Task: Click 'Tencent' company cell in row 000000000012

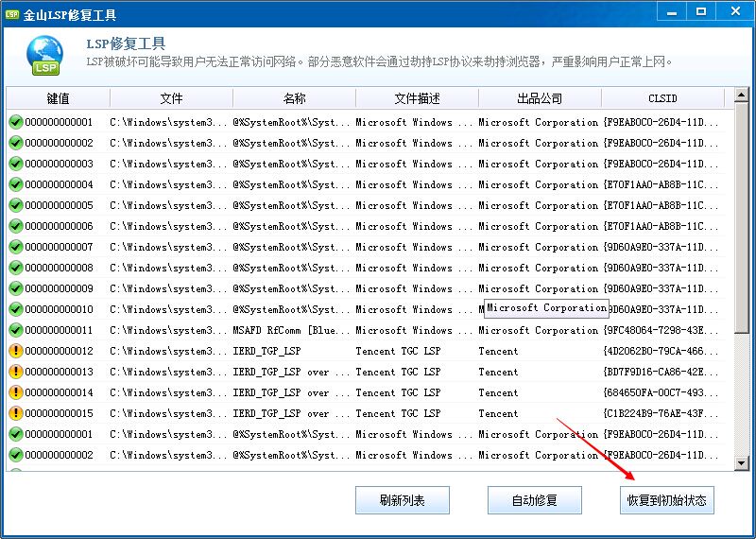Action: pos(498,351)
